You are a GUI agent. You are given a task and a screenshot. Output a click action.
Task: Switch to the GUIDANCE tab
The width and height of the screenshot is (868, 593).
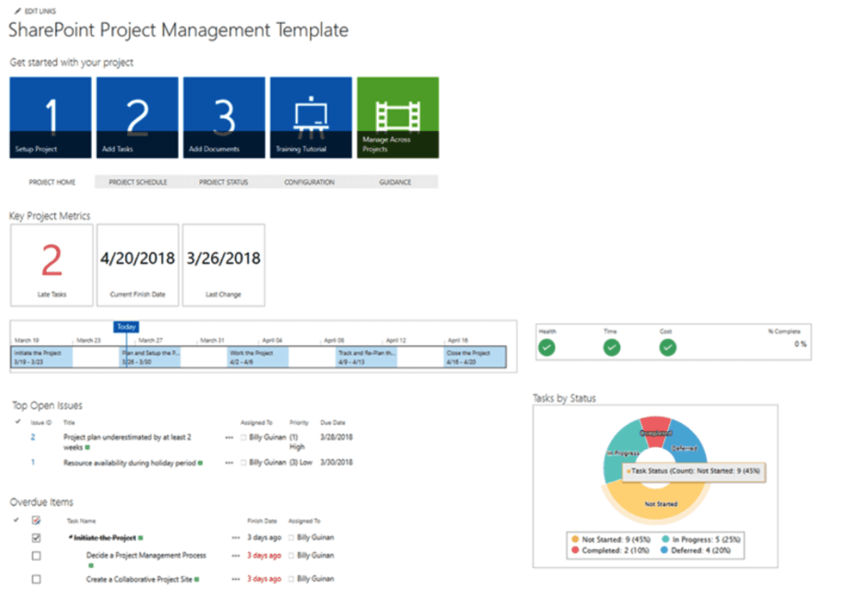pyautogui.click(x=395, y=182)
